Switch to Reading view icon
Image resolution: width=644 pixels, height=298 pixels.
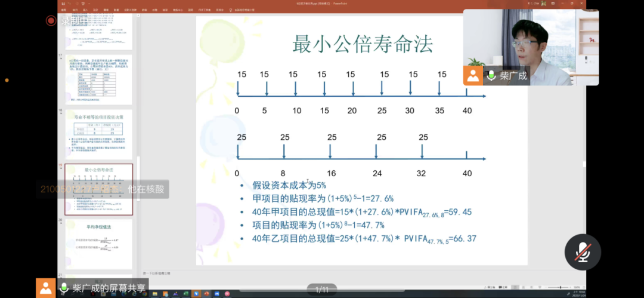pyautogui.click(x=531, y=287)
